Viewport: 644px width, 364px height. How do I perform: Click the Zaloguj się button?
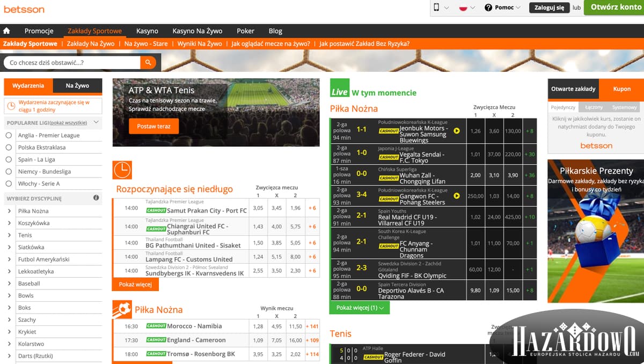549,8
